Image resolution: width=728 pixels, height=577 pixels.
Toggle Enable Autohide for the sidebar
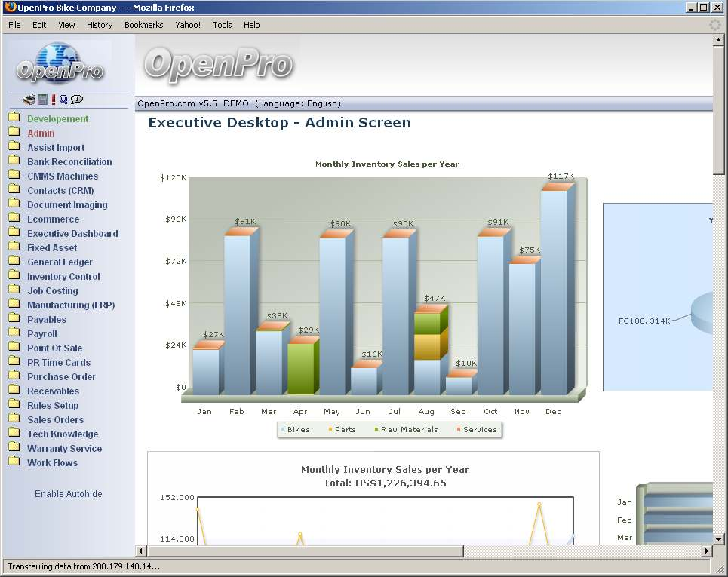68,494
